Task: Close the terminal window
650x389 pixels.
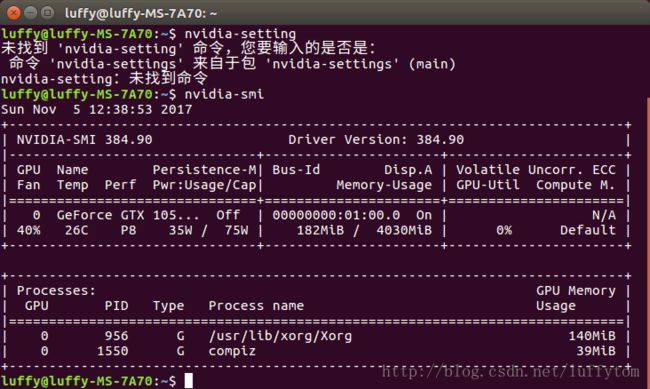Action: coord(13,13)
